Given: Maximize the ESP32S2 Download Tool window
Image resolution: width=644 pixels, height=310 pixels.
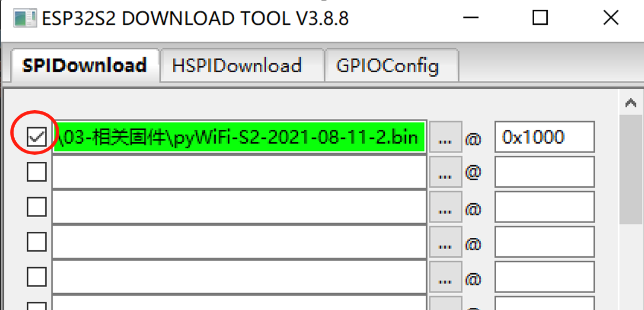Looking at the screenshot, I should [x=540, y=18].
